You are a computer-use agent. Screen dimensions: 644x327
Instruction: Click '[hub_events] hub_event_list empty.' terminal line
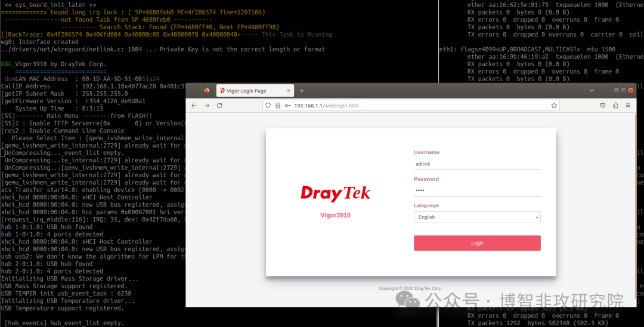[63, 323]
